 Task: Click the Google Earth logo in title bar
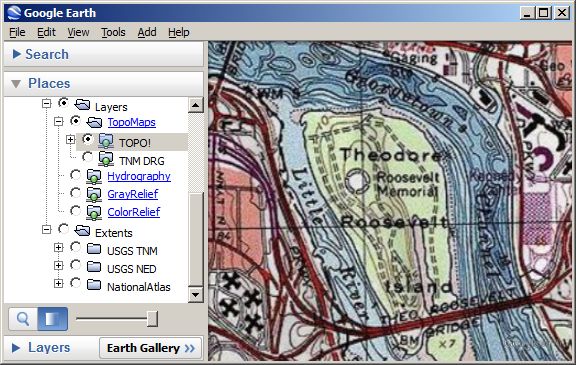point(15,13)
